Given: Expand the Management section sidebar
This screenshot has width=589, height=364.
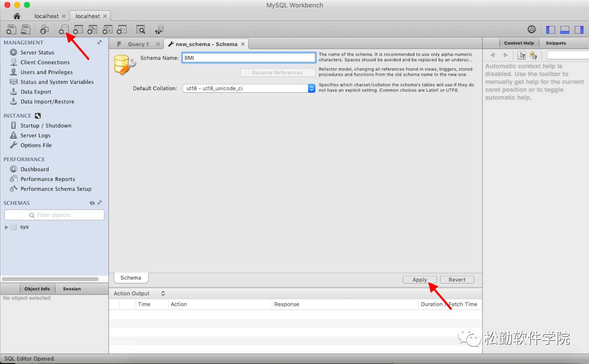Looking at the screenshot, I should pos(99,43).
